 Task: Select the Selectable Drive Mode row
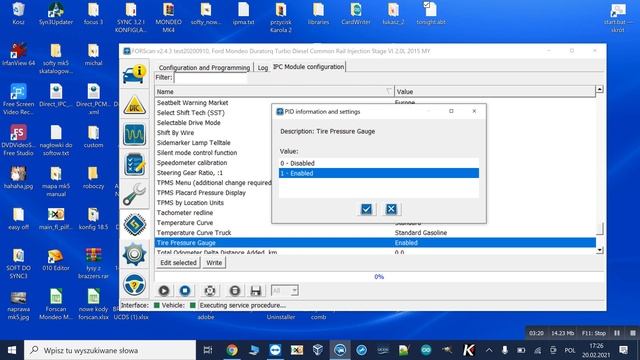point(213,122)
